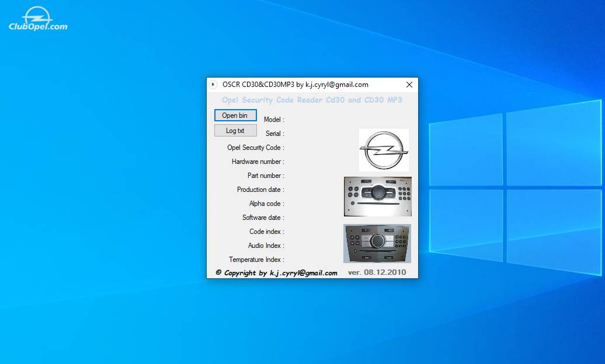Viewport: 605px width, 364px height.
Task: Click the 'Serial :' label
Action: 274,134
